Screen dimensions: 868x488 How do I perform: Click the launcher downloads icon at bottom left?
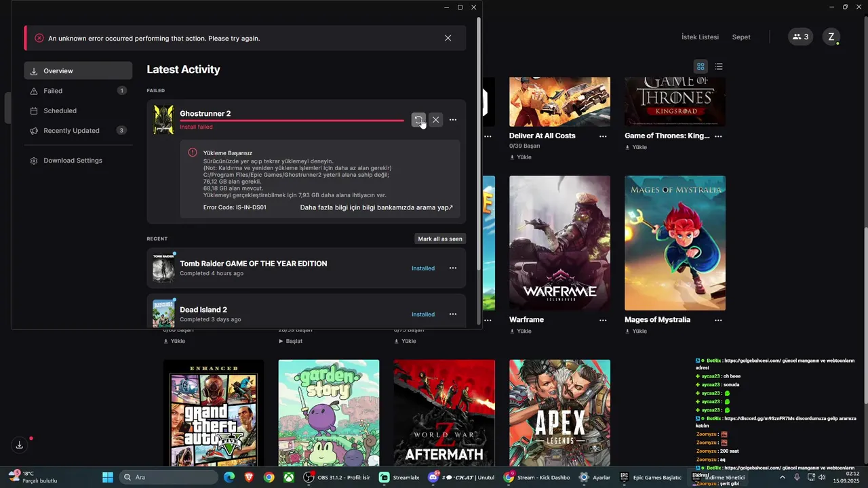click(x=20, y=445)
